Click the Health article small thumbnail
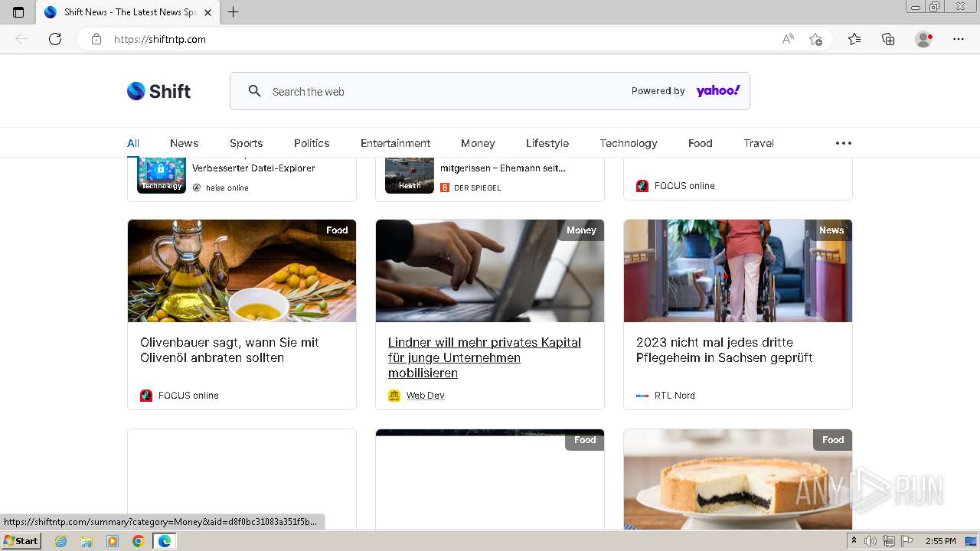This screenshot has width=980, height=551. click(x=410, y=175)
